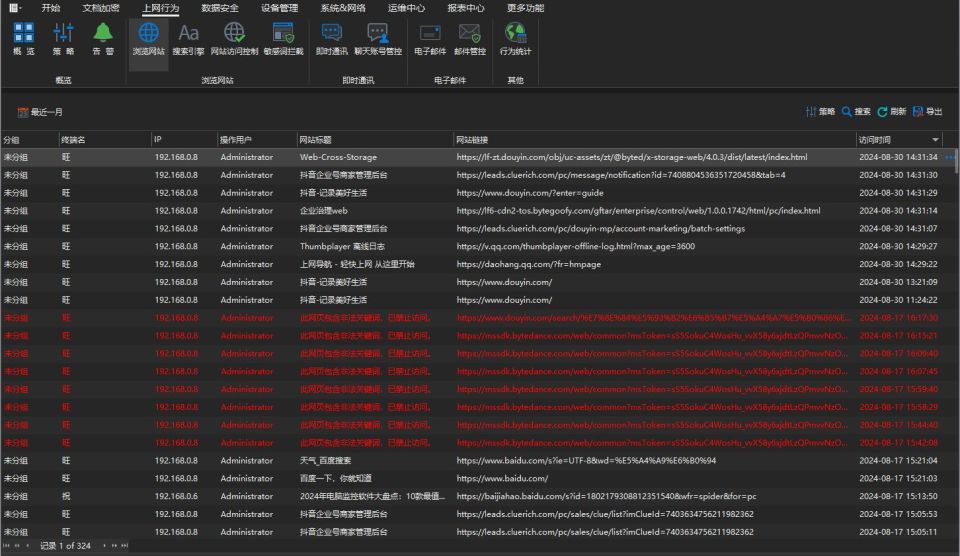Switch to the 开始 tab
This screenshot has height=556, width=960.
51,8
